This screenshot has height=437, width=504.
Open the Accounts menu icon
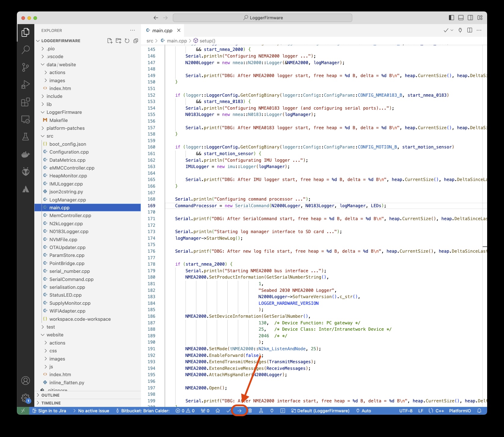point(26,380)
